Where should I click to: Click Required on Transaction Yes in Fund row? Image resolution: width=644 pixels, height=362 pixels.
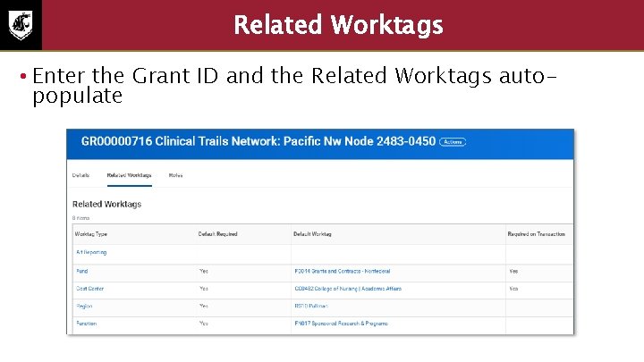click(x=513, y=272)
